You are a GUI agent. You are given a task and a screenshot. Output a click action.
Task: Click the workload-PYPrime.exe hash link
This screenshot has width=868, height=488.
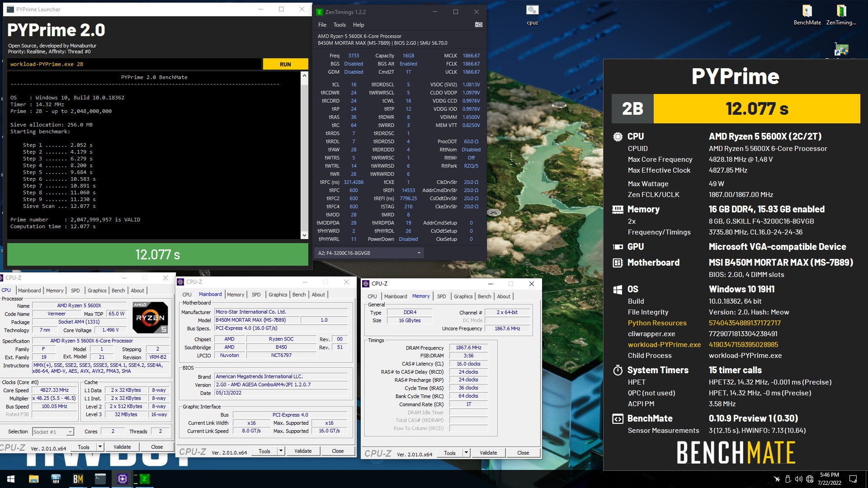tap(743, 345)
